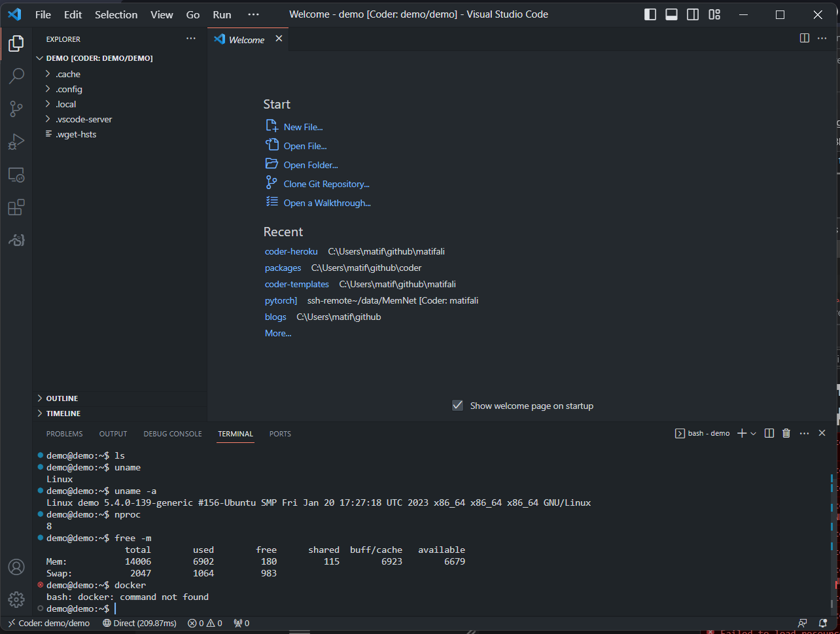The height and width of the screenshot is (634, 840).
Task: Click the New File... link
Action: pos(303,127)
